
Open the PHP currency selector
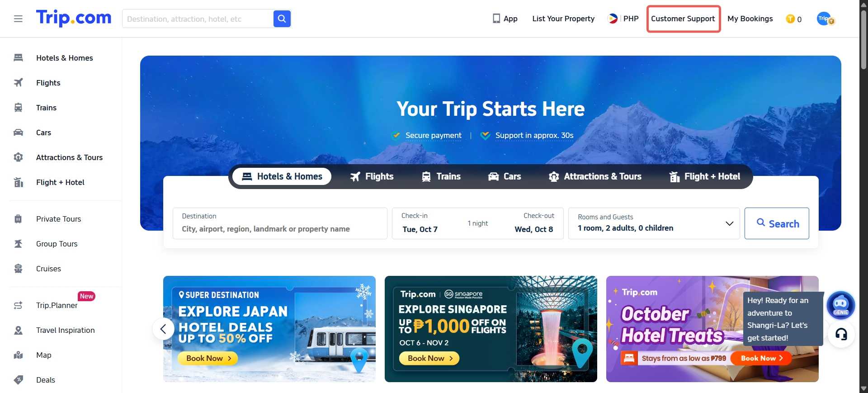[623, 19]
